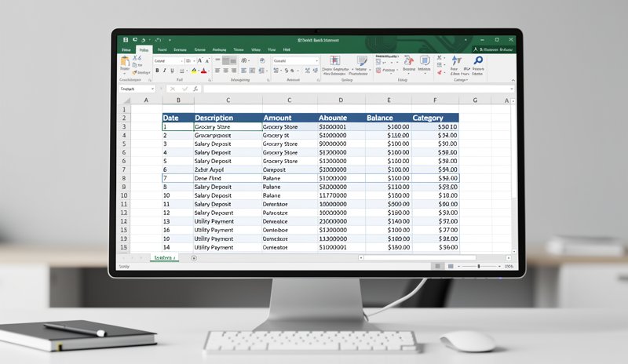Switch to Page Layout view in status bar
Screen dimensions: 628x364
tap(451, 266)
